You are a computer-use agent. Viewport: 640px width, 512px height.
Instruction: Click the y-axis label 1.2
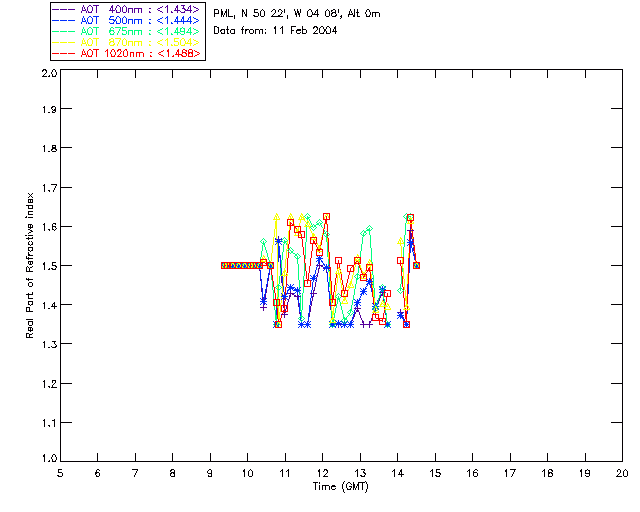point(49,384)
